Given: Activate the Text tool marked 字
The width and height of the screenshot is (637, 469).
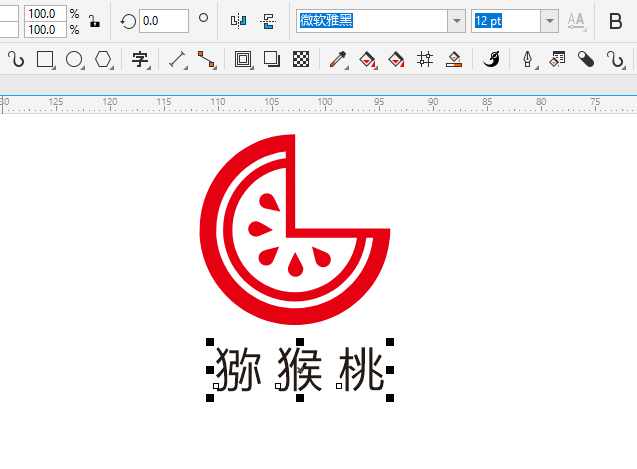Looking at the screenshot, I should tap(140, 59).
